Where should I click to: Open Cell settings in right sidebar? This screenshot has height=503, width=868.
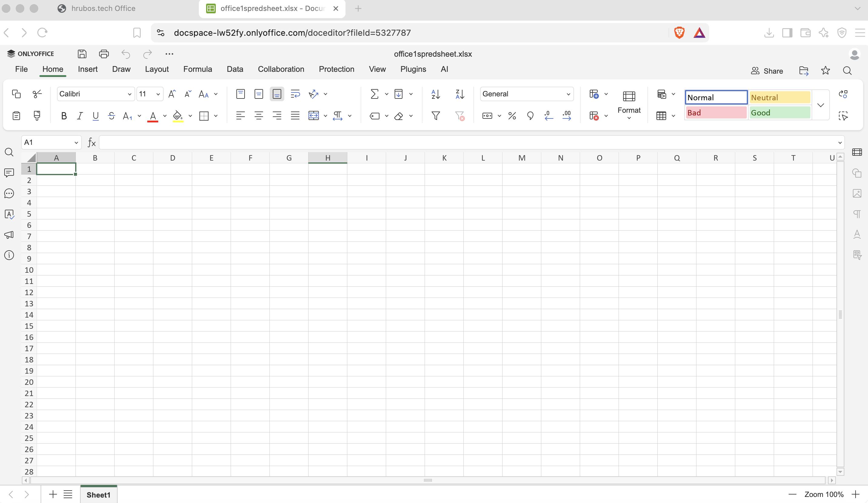tap(857, 152)
